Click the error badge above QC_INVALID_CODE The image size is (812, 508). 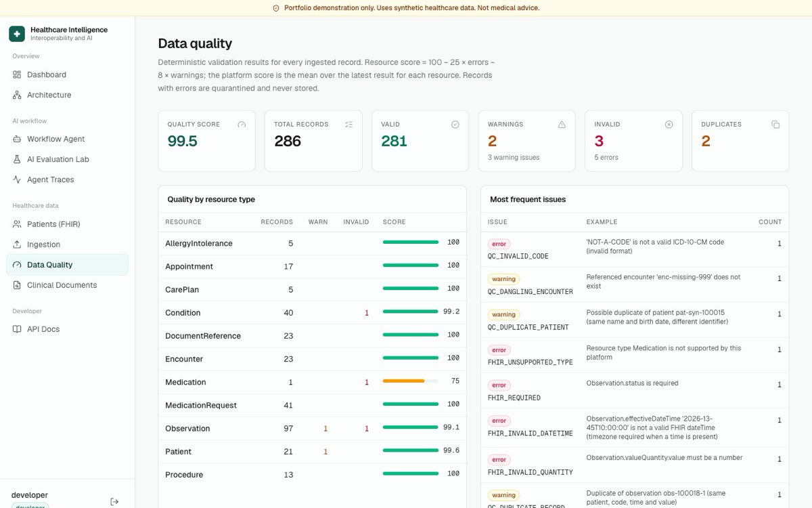tap(499, 244)
